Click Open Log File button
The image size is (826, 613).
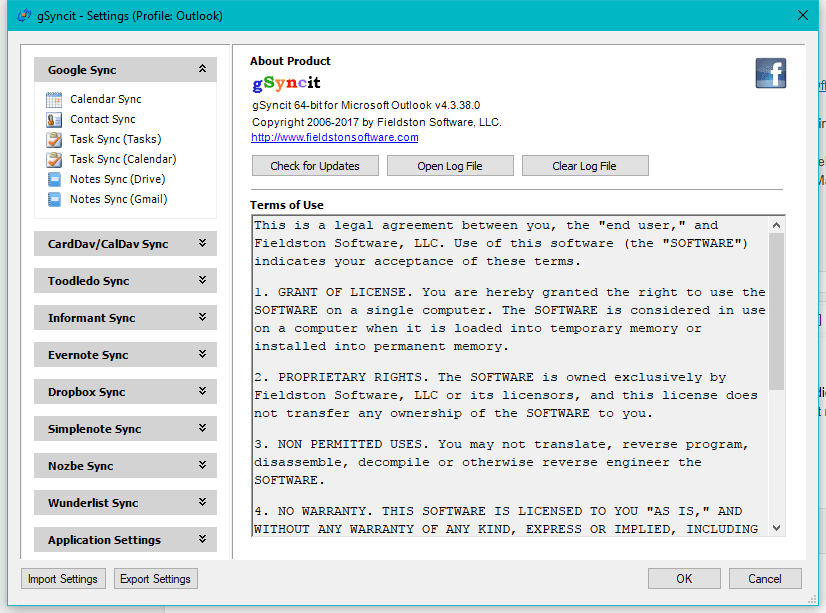tap(450, 166)
